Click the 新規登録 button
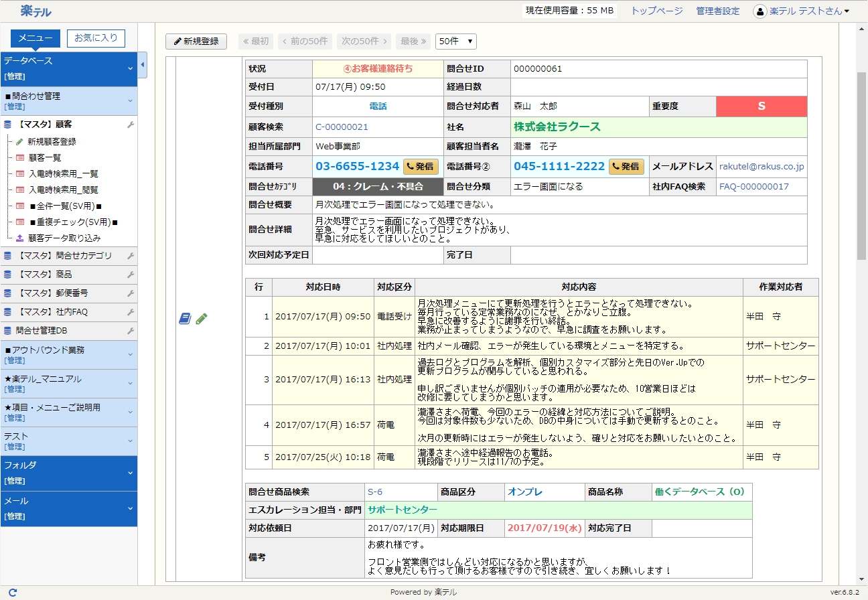This screenshot has height=600, width=868. coord(196,42)
